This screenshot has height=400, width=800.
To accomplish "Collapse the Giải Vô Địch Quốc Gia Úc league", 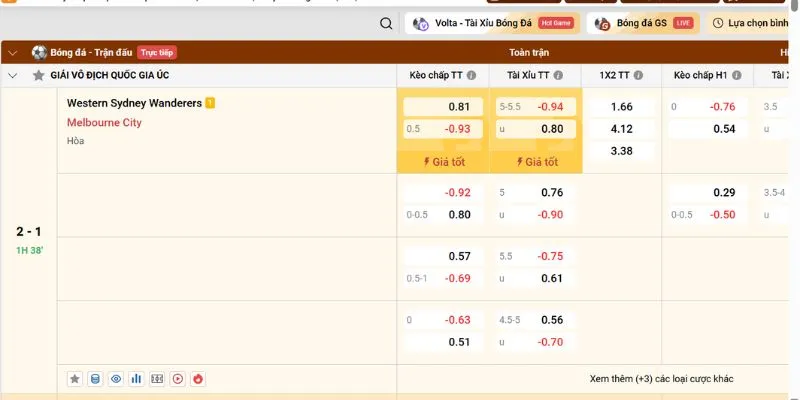I will [x=13, y=75].
